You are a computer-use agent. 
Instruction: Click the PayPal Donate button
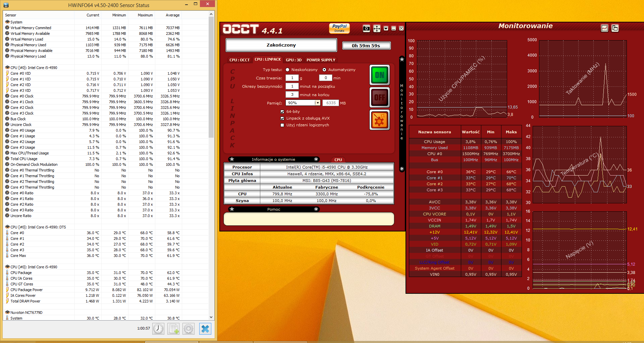tap(339, 28)
